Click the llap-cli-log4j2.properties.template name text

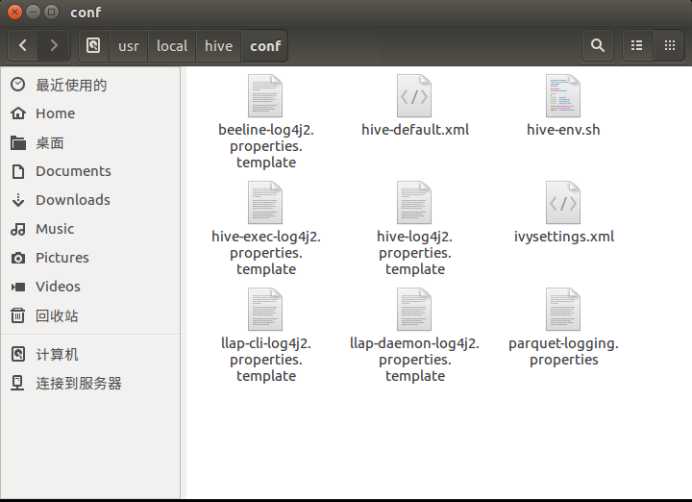coord(266,360)
